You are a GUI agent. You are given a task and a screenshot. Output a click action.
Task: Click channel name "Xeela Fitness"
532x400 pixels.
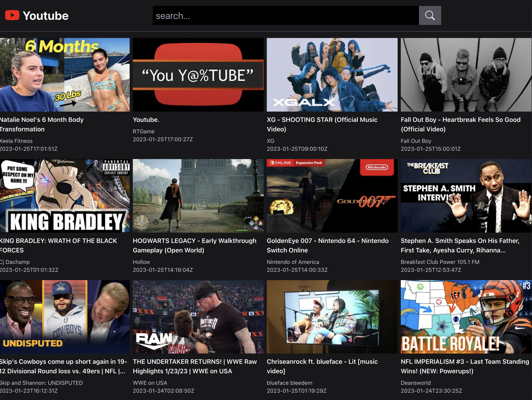(16, 141)
